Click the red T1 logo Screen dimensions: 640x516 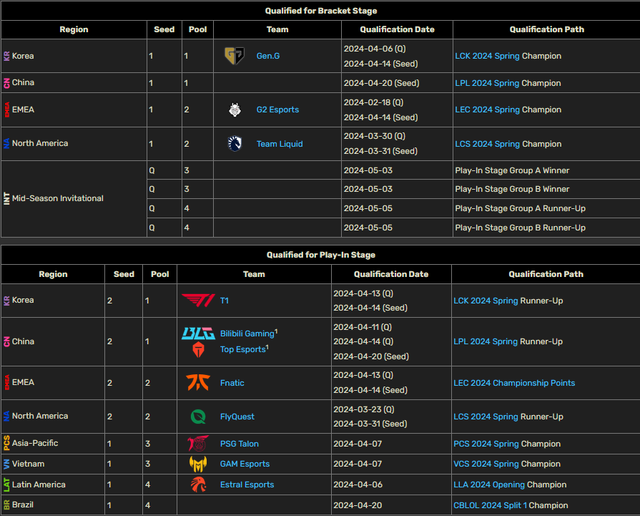[198, 300]
